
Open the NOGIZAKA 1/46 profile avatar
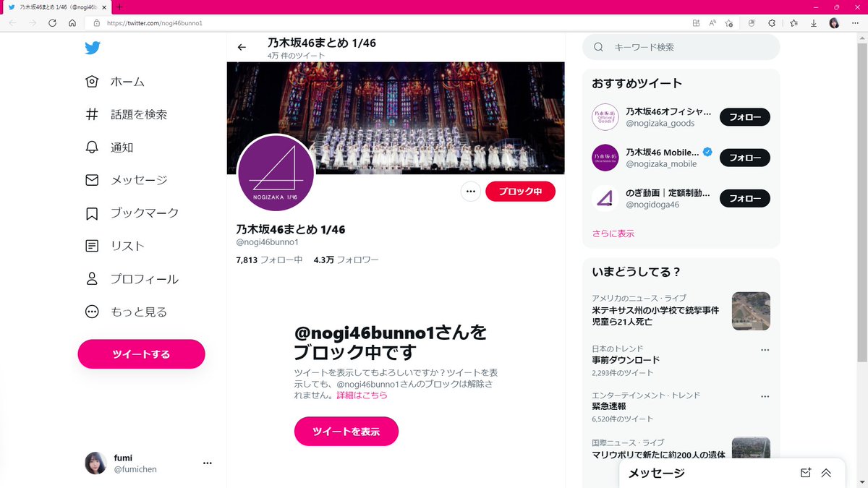point(276,174)
